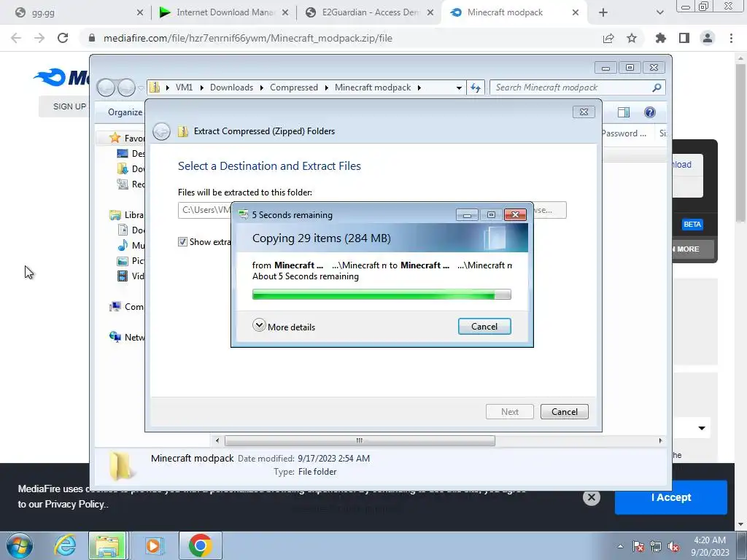This screenshot has height=560, width=747.
Task: Cancel the file copy operation
Action: pos(484,326)
